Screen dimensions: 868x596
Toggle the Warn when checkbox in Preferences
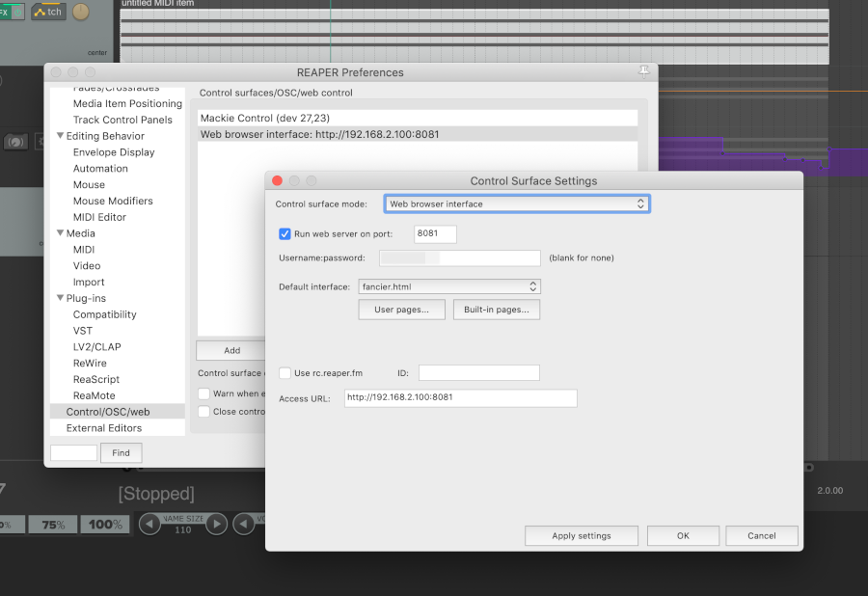point(204,393)
